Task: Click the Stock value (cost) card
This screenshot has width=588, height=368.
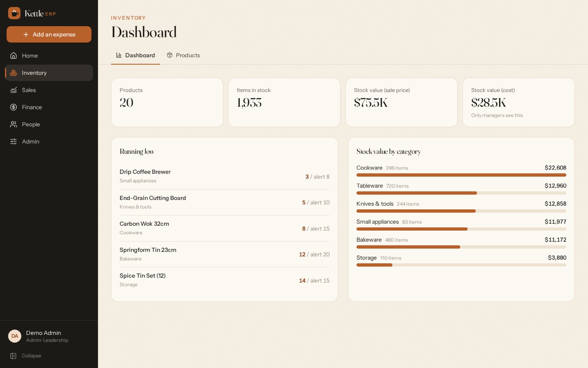Action: tap(519, 102)
